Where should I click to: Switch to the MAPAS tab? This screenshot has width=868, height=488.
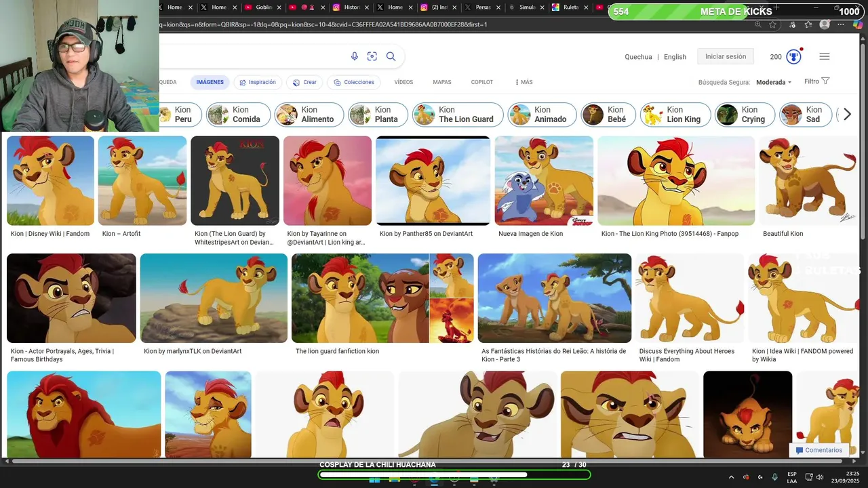442,82
